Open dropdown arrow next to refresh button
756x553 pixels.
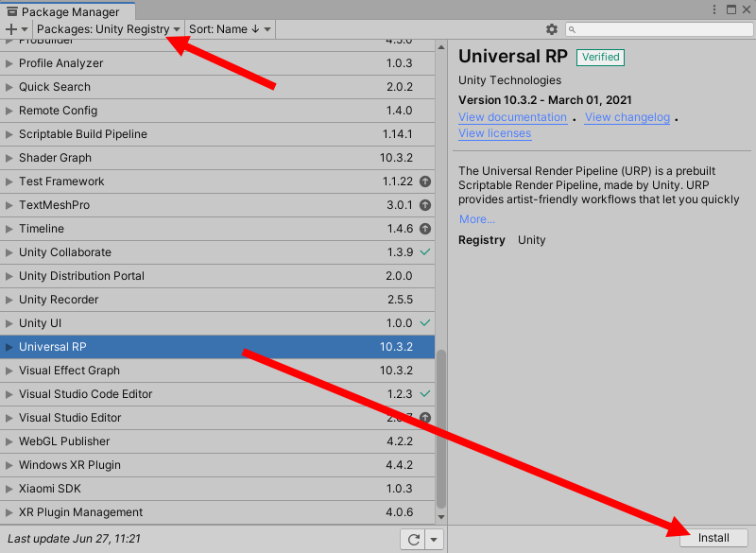[434, 540]
